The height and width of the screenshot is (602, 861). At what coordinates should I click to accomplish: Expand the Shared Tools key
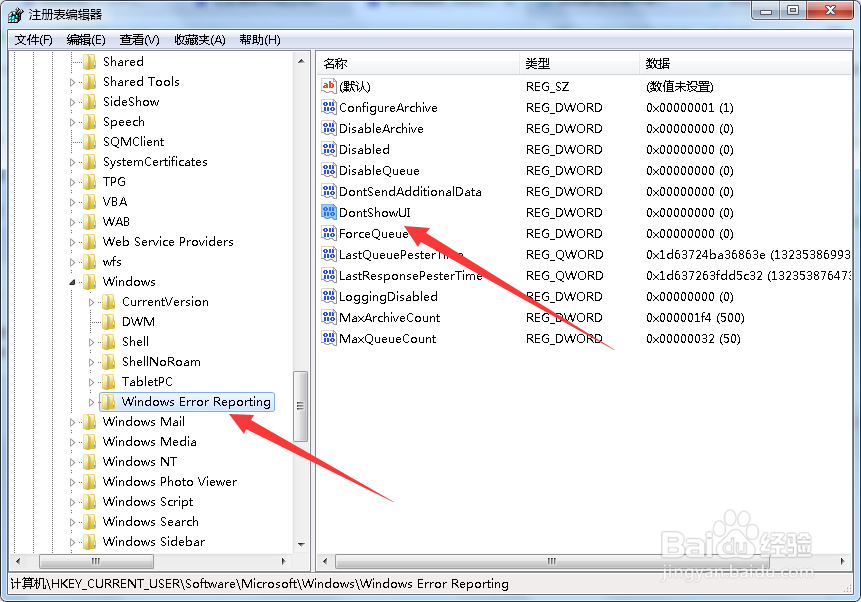coord(72,82)
